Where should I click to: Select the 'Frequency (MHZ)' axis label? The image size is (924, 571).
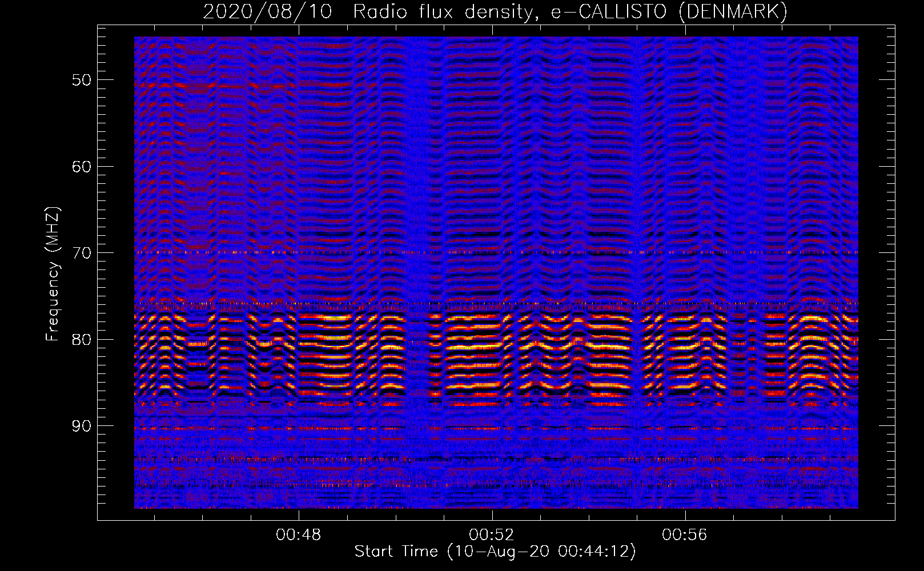pos(53,274)
